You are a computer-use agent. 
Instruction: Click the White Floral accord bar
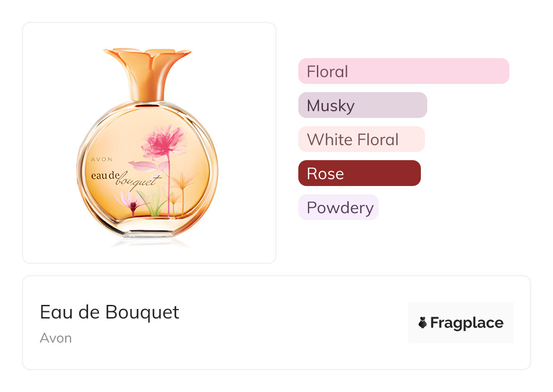(361, 139)
